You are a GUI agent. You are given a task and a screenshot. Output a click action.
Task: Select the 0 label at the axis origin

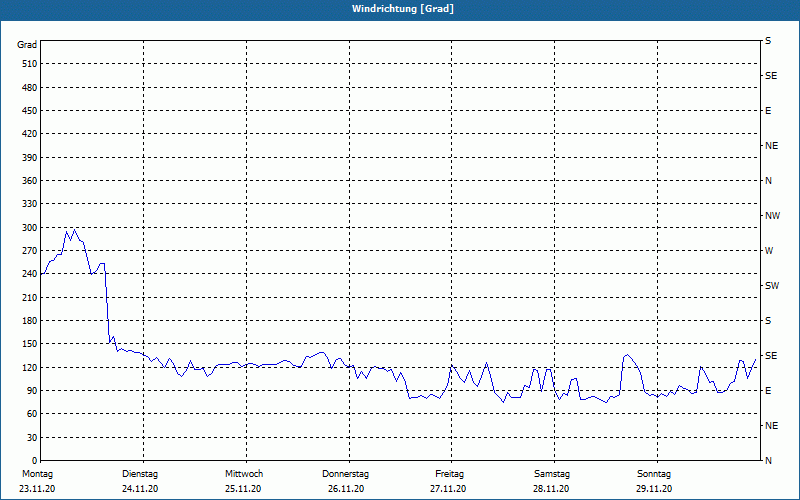click(x=35, y=460)
